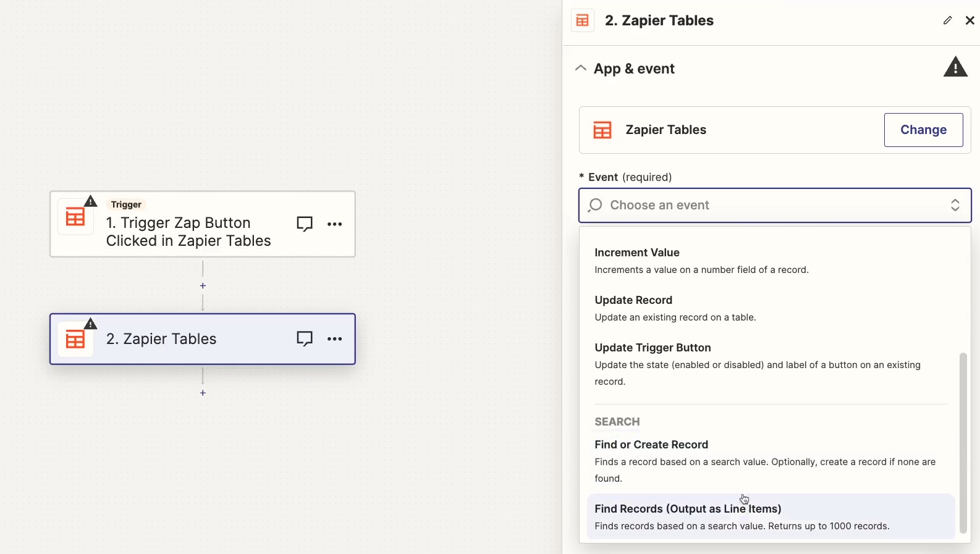Select the Find or Create Record event
The image size is (980, 554).
pos(771,461)
